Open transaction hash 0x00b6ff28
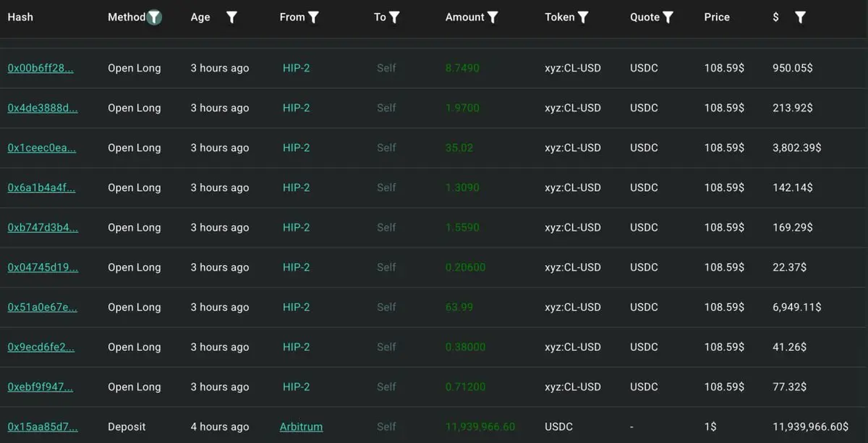 (41, 68)
